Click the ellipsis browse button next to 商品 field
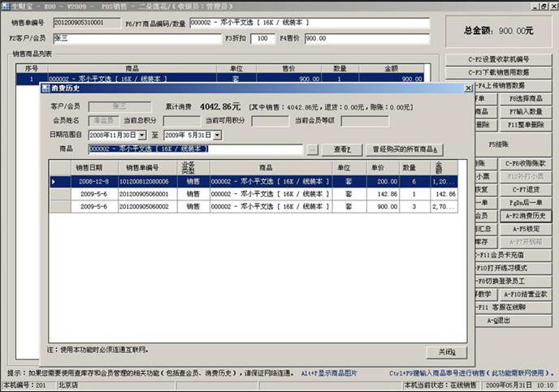559x392 pixels. [312, 149]
